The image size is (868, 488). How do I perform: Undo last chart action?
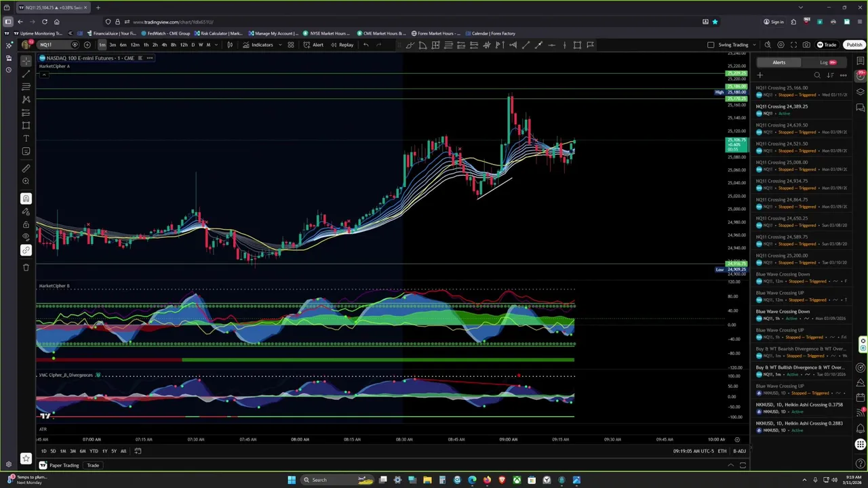click(366, 45)
